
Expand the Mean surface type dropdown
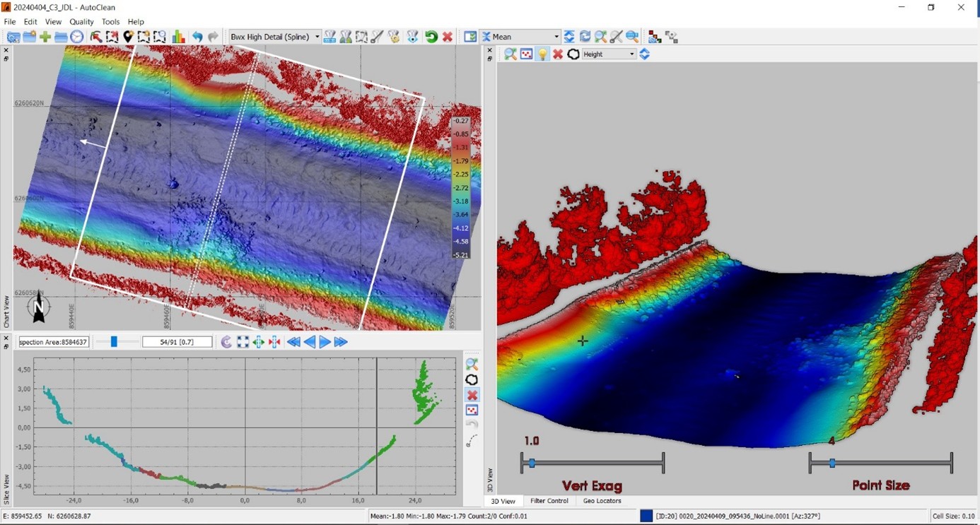[556, 37]
